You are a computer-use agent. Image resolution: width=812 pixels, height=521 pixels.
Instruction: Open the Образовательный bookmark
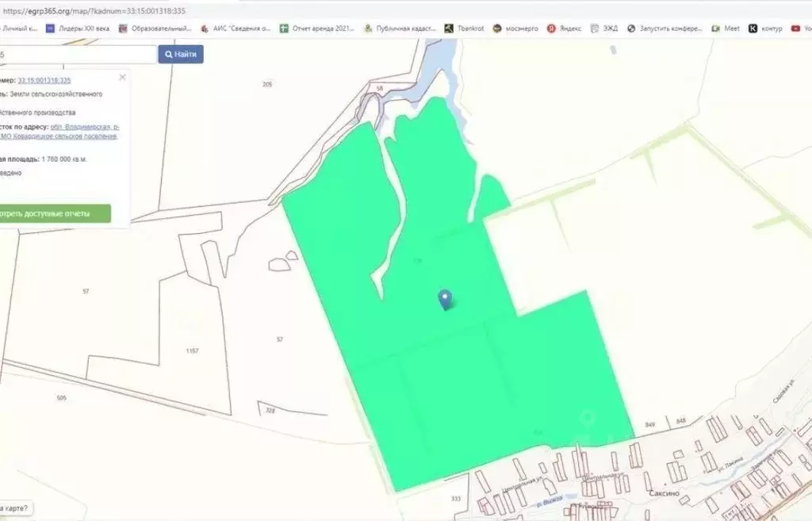pyautogui.click(x=155, y=29)
